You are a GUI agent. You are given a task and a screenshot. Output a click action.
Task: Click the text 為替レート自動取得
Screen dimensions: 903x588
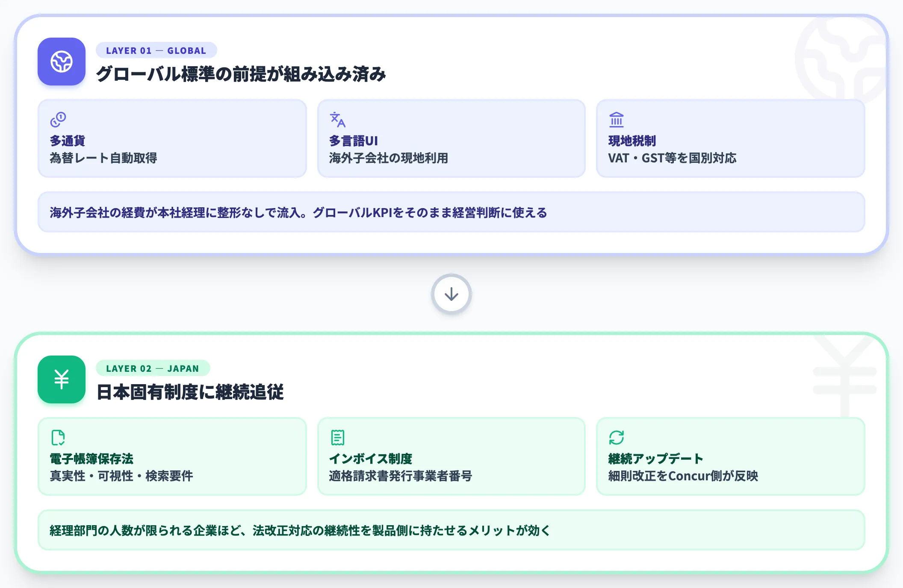pyautogui.click(x=103, y=158)
